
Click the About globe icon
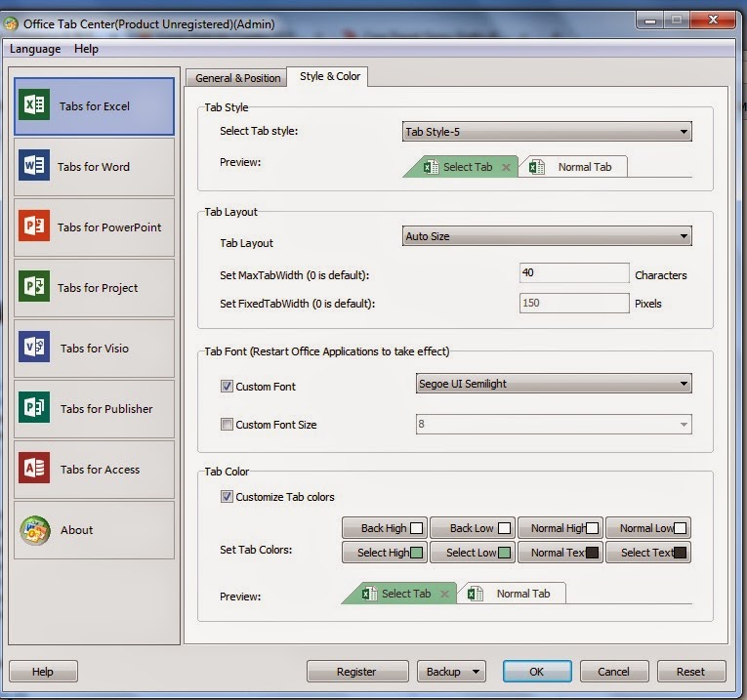[x=35, y=530]
